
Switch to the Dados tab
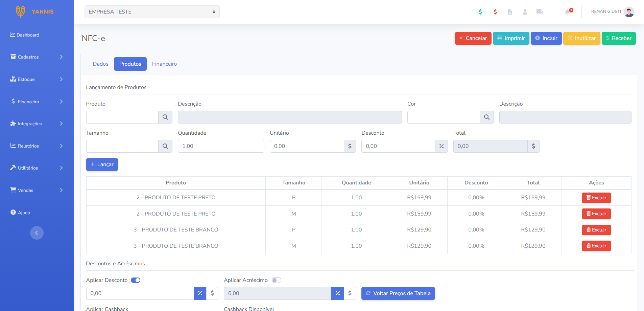pos(100,64)
